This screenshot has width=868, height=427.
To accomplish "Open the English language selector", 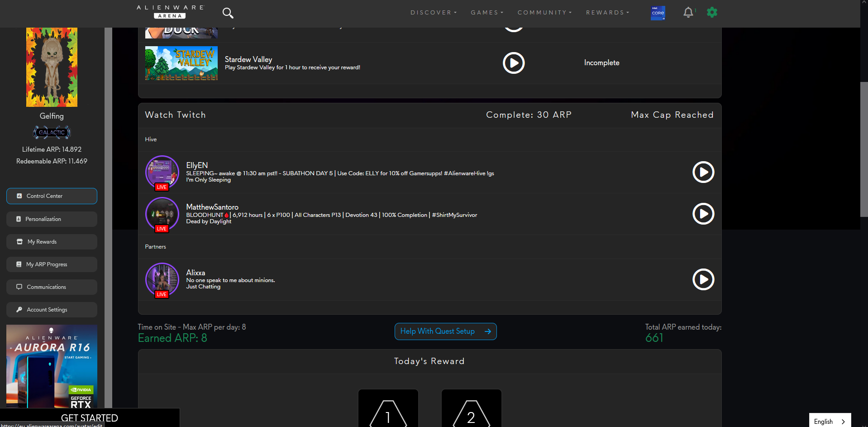I will (830, 421).
